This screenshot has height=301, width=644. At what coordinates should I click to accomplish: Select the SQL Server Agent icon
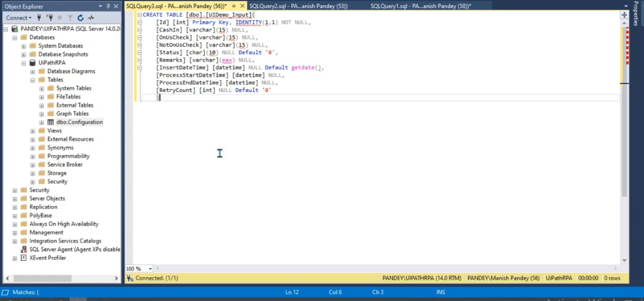coord(24,249)
